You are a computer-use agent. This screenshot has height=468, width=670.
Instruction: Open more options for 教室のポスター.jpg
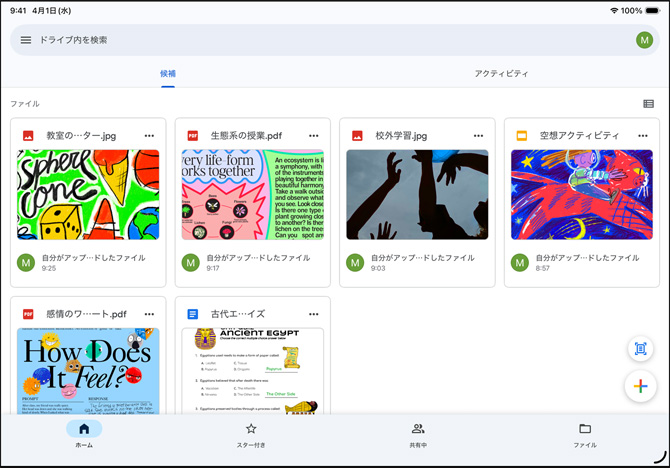point(149,136)
